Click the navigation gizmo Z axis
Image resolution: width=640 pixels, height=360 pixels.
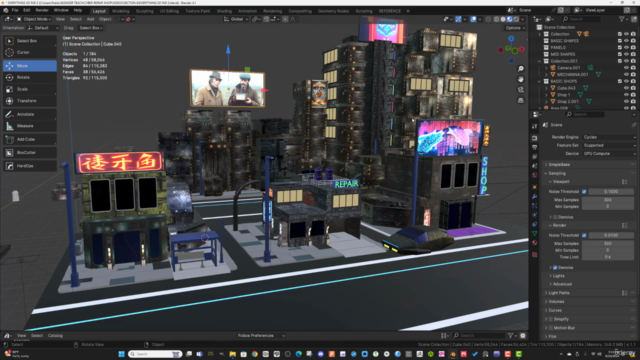coord(511,38)
